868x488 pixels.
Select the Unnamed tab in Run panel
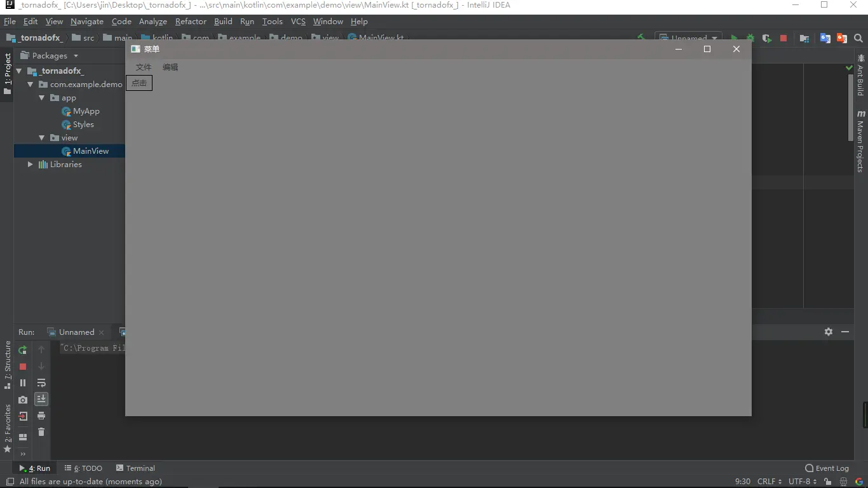coord(76,332)
